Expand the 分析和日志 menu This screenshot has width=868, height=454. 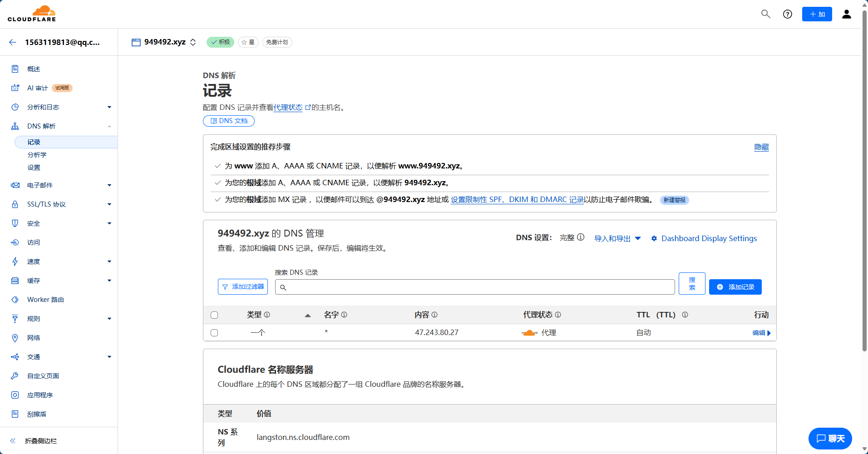tap(109, 107)
